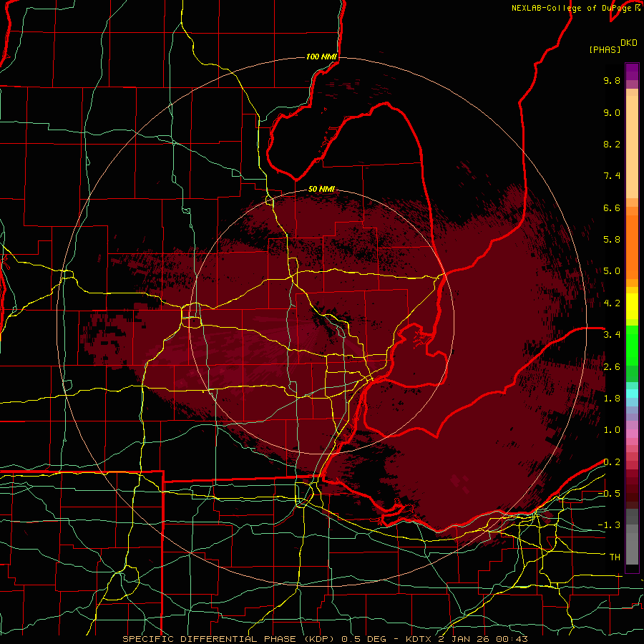Select the 1.8 legend value
This screenshot has width=644, height=644.
(612, 399)
